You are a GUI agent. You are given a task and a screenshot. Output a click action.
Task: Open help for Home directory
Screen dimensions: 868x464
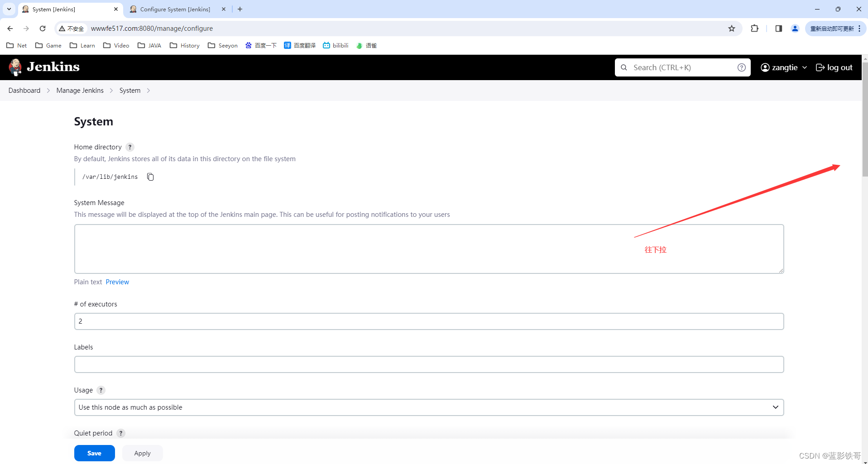tap(130, 147)
